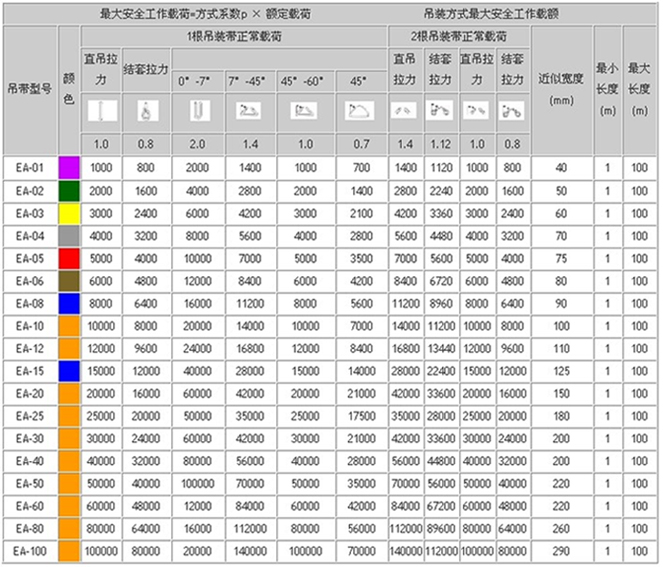663x567 pixels.
Task: Click the 45° lift diagram above coefficient 0.7
Action: (359, 111)
